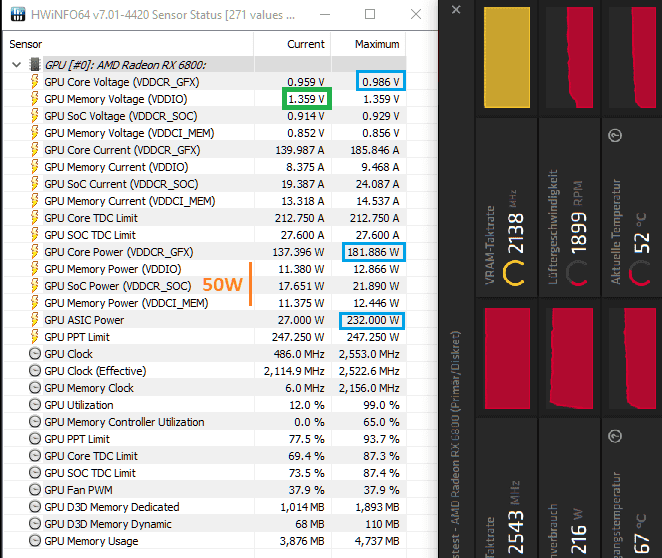Select the GPU Core Voltage (VDDCR_GFX) row label

(x=122, y=82)
